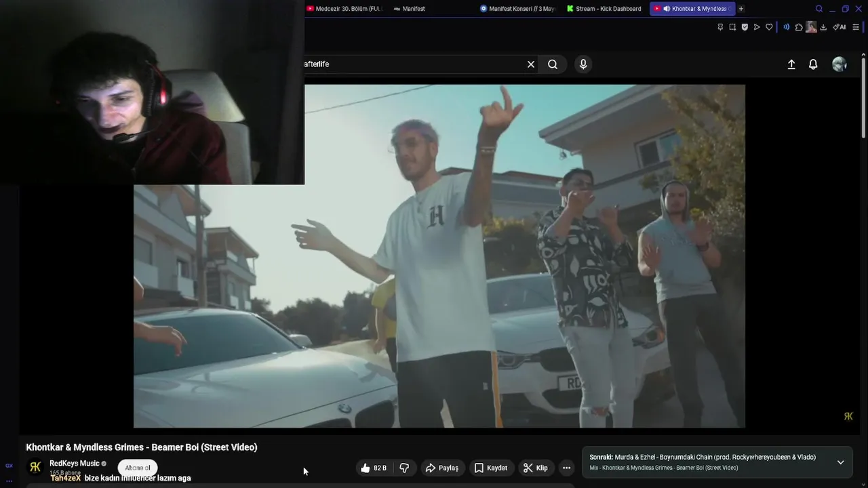Click the RedKeys watermark on the video

(848, 416)
